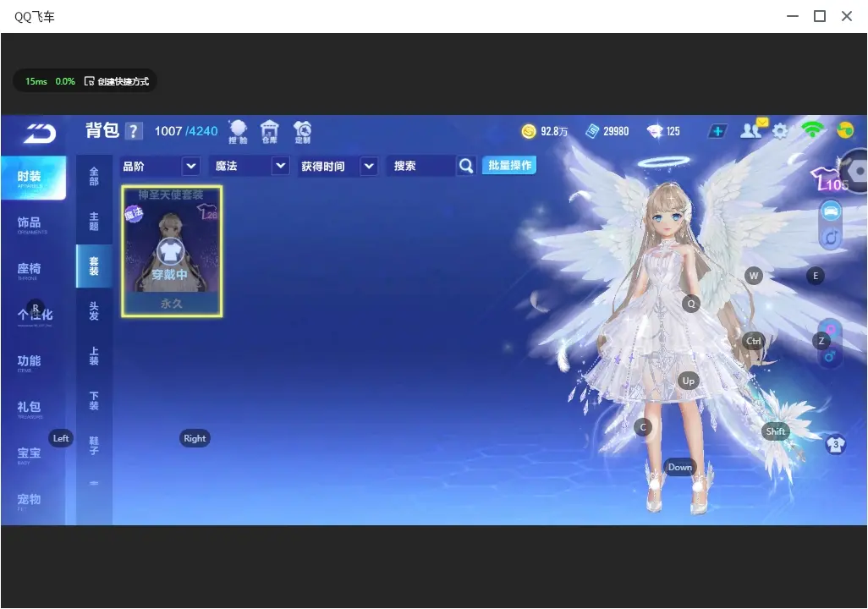Click the E key overlay button
The width and height of the screenshot is (868, 609).
click(x=816, y=276)
